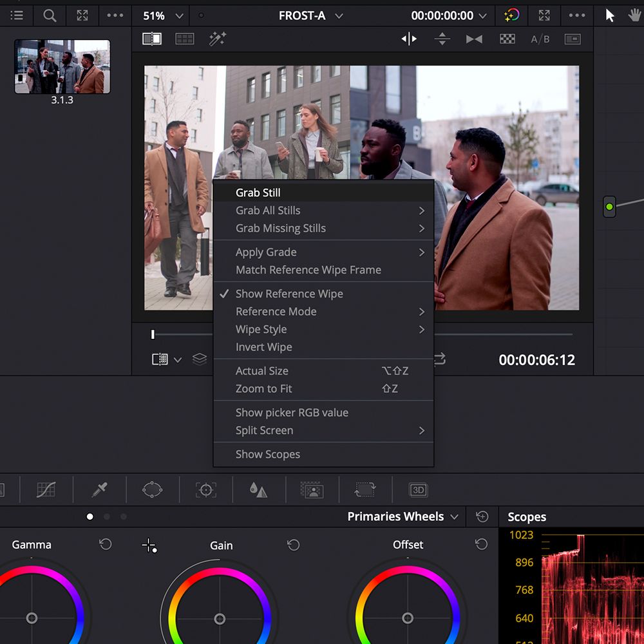Open the 3D palette
644x644 pixels.
tap(417, 489)
